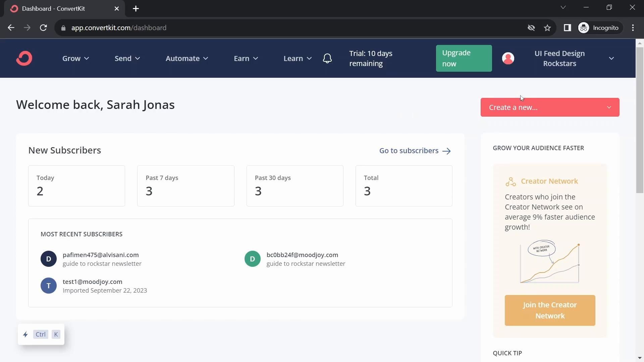This screenshot has height=362, width=644.
Task: Open the Grow menu
Action: 75,58
